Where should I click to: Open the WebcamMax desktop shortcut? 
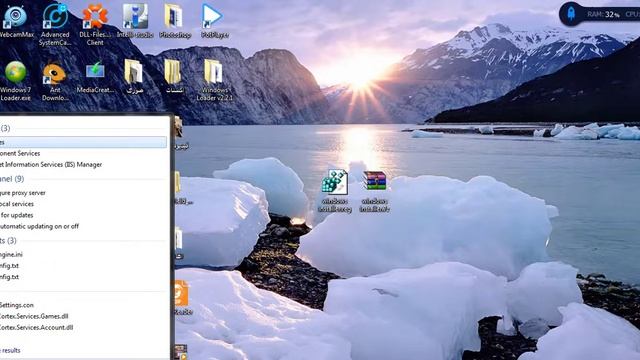coord(16,21)
